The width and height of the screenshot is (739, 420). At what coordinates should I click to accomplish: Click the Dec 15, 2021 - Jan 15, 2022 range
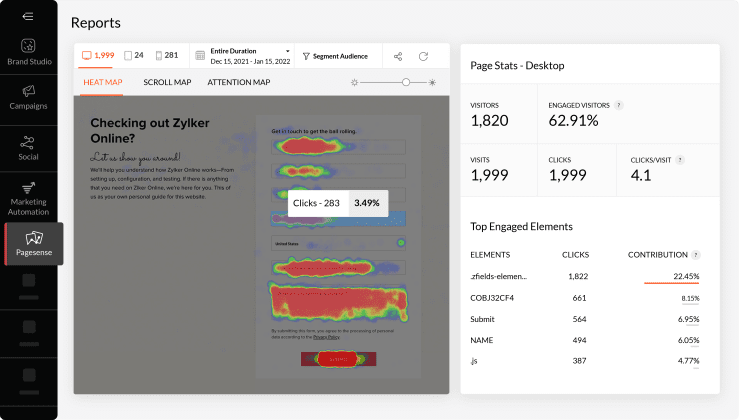tap(250, 61)
